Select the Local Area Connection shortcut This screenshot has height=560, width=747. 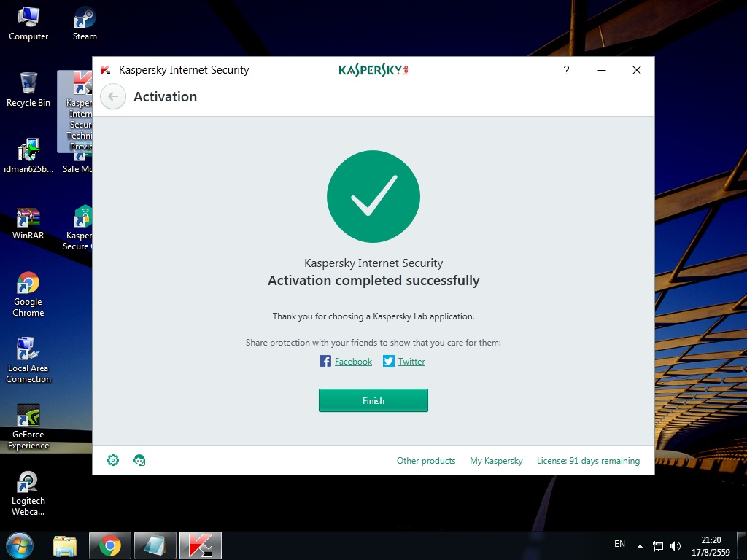28,360
